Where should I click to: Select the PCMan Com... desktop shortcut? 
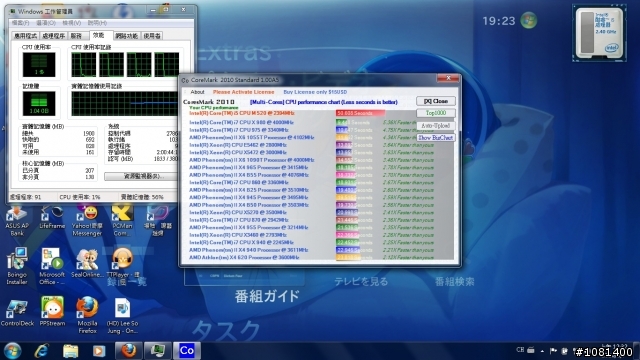tap(122, 221)
